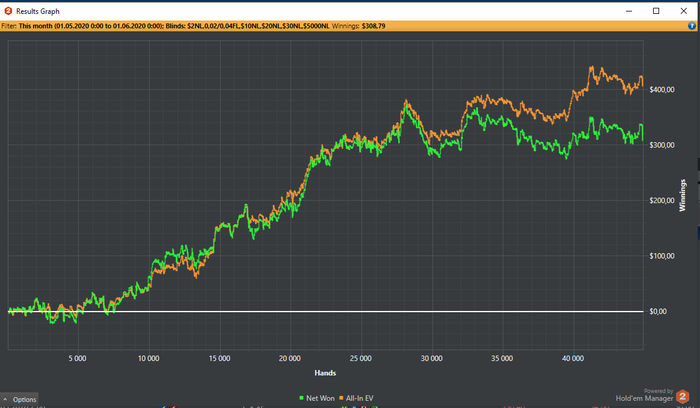Click the 40 000 hands axis label
700x408 pixels.
[573, 358]
